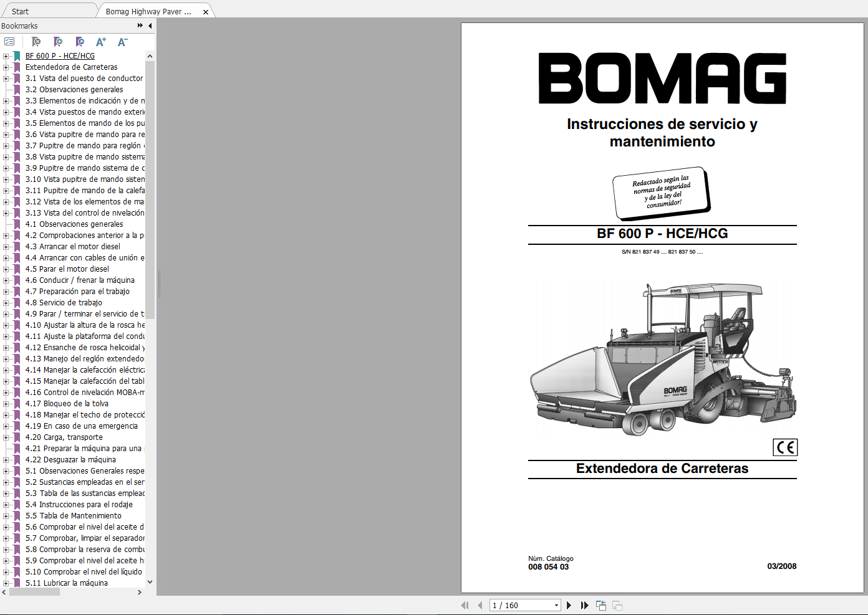Select the Bomag Highway Paver document tab
Image resolution: width=868 pixels, height=615 pixels.
click(x=148, y=11)
